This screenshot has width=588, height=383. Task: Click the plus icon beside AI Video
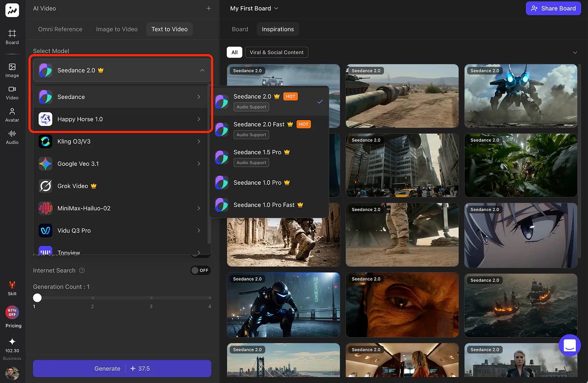209,8
